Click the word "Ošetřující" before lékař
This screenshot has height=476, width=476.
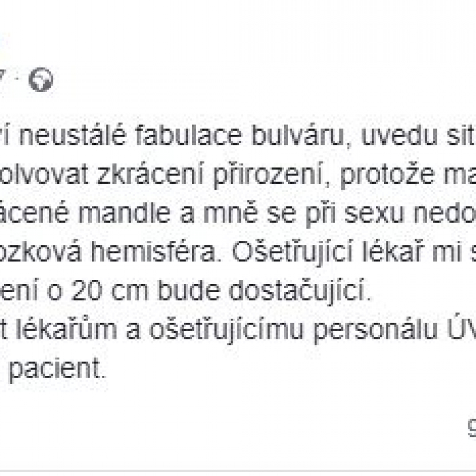(292, 254)
